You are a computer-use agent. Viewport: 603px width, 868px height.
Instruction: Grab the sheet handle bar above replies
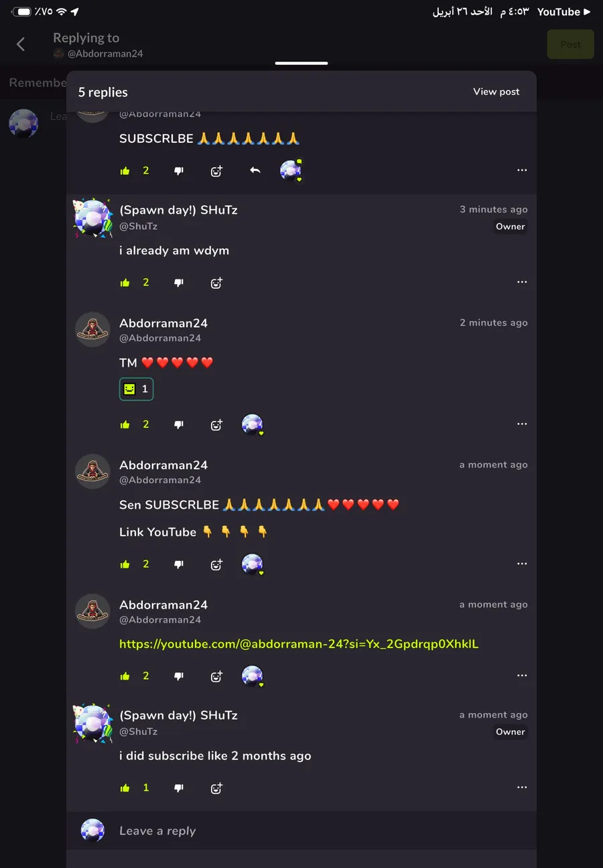301,63
